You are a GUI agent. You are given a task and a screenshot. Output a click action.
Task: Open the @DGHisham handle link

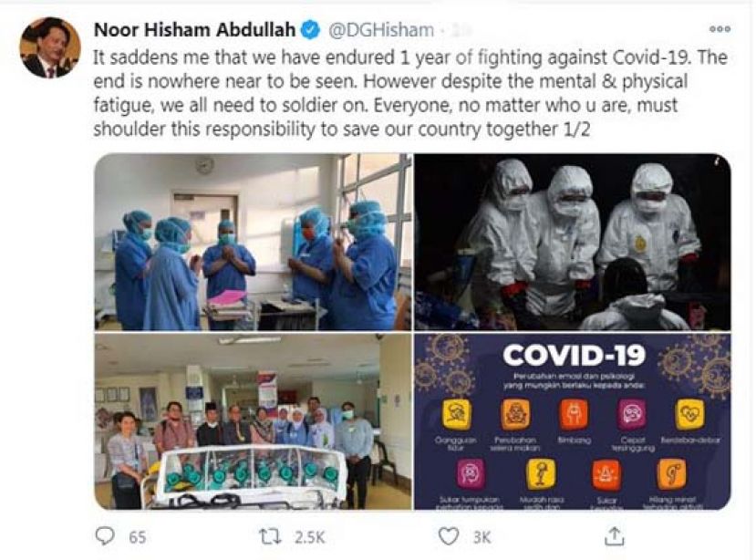381,30
